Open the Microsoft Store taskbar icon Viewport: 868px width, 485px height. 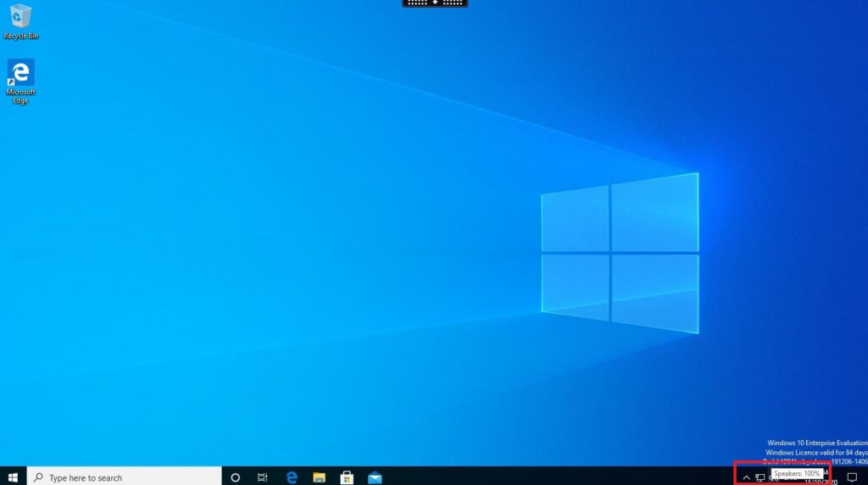point(347,477)
